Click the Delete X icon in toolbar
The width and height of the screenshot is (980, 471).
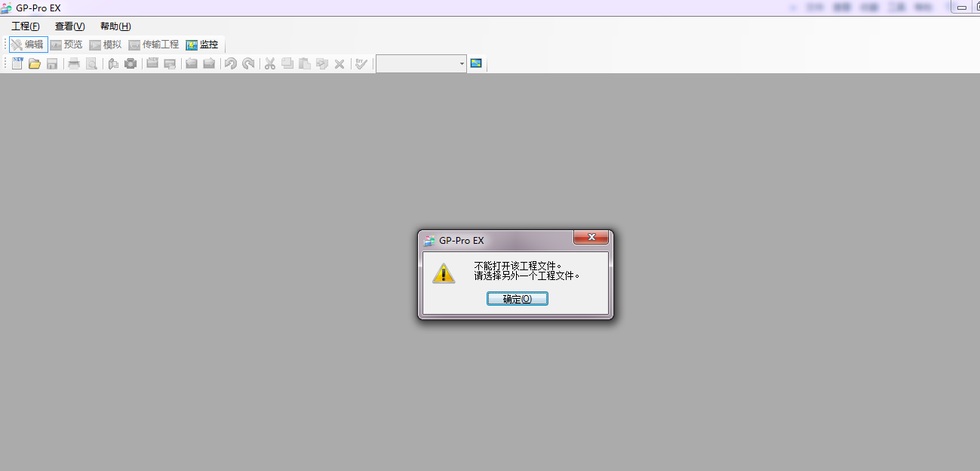click(x=339, y=63)
